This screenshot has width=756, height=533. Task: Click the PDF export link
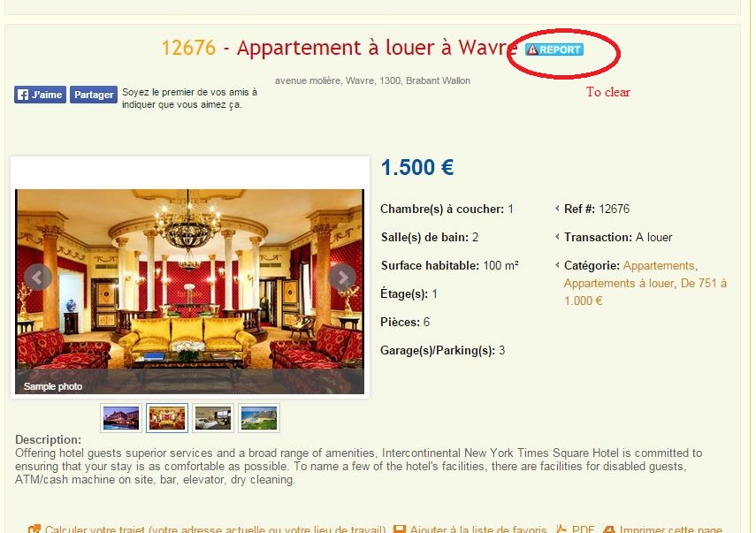[x=583, y=529]
